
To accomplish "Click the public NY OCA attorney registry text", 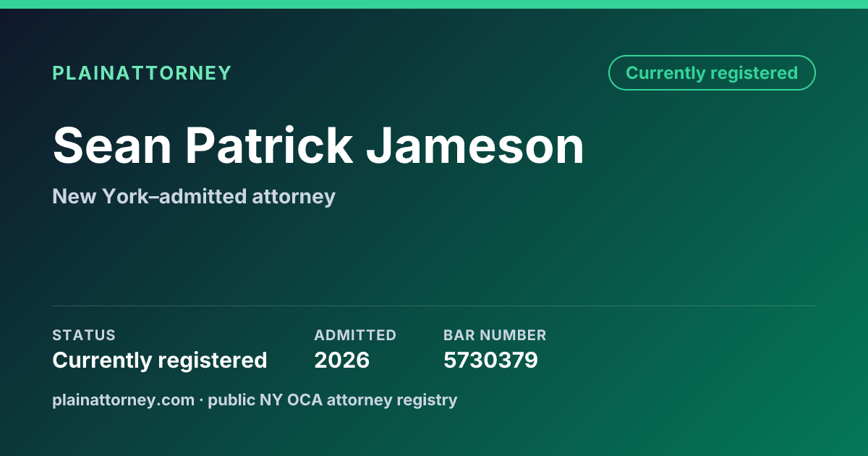I will pos(333,400).
